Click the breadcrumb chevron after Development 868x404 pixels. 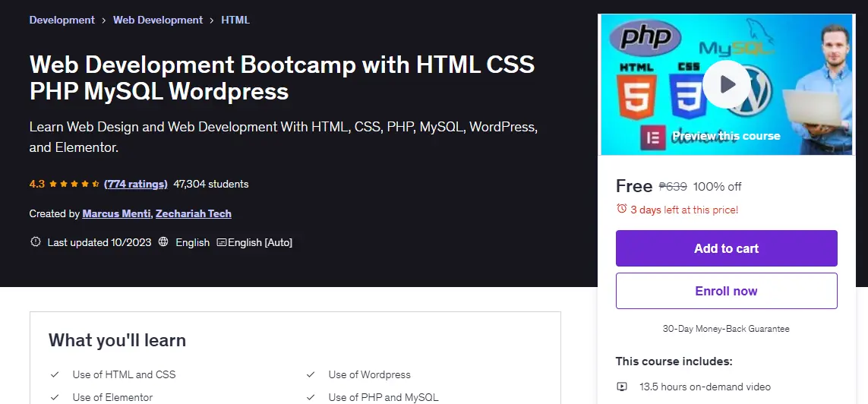pos(104,21)
